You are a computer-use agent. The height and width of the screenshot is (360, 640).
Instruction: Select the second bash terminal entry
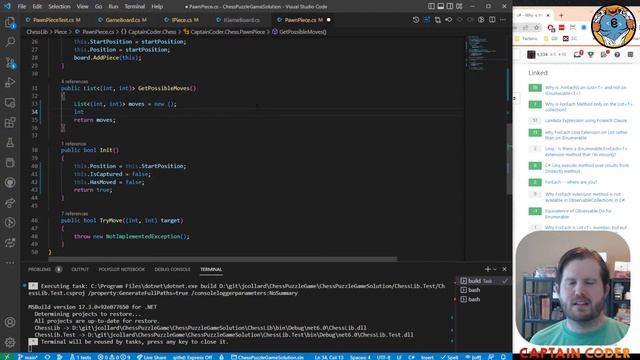(x=484, y=299)
